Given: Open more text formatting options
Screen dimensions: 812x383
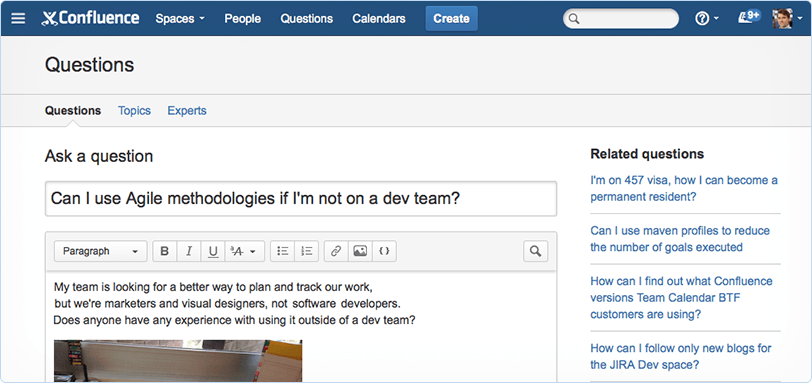Looking at the screenshot, I should click(244, 251).
